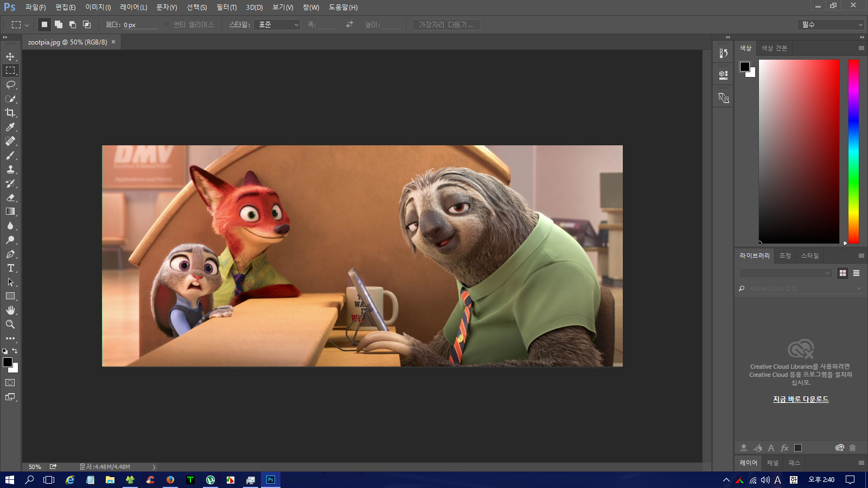The image size is (868, 488).
Task: Select the Lasso tool
Action: [x=10, y=85]
